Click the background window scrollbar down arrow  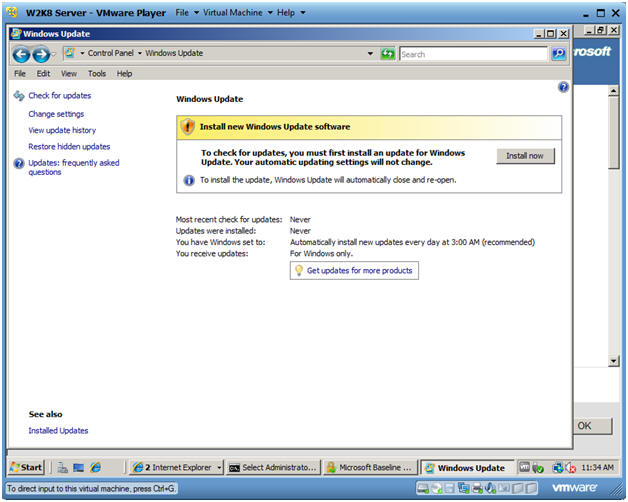click(x=613, y=361)
